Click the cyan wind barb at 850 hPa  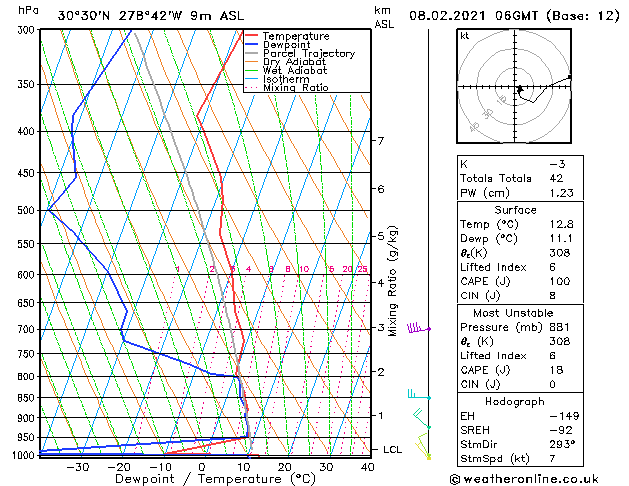pyautogui.click(x=419, y=394)
